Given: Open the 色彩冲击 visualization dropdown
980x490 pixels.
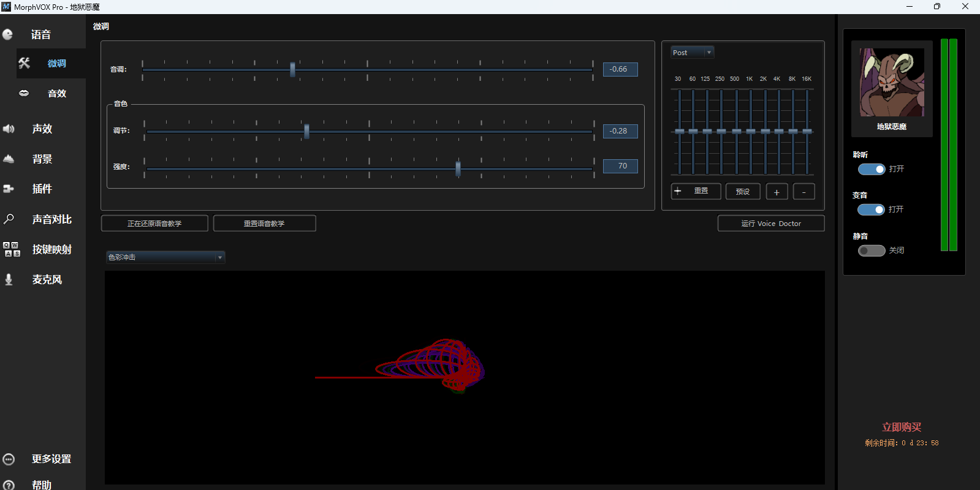Looking at the screenshot, I should [x=165, y=257].
